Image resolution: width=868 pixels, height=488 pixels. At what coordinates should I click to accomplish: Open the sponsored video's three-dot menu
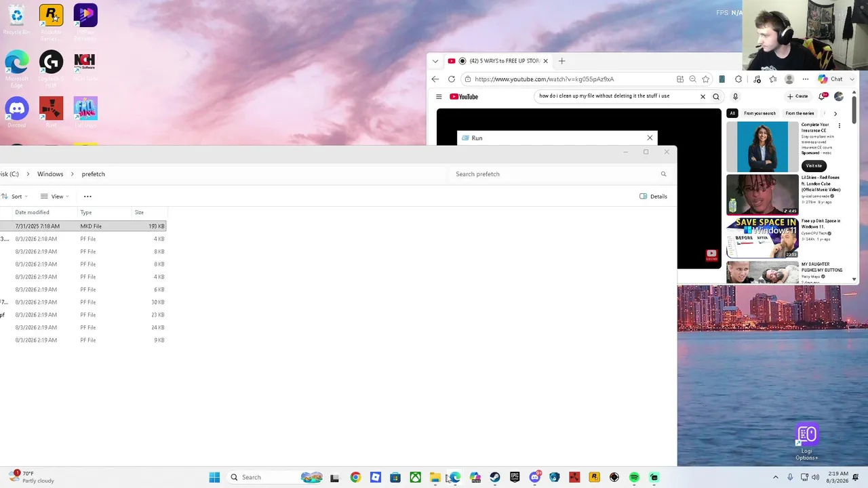coord(839,126)
